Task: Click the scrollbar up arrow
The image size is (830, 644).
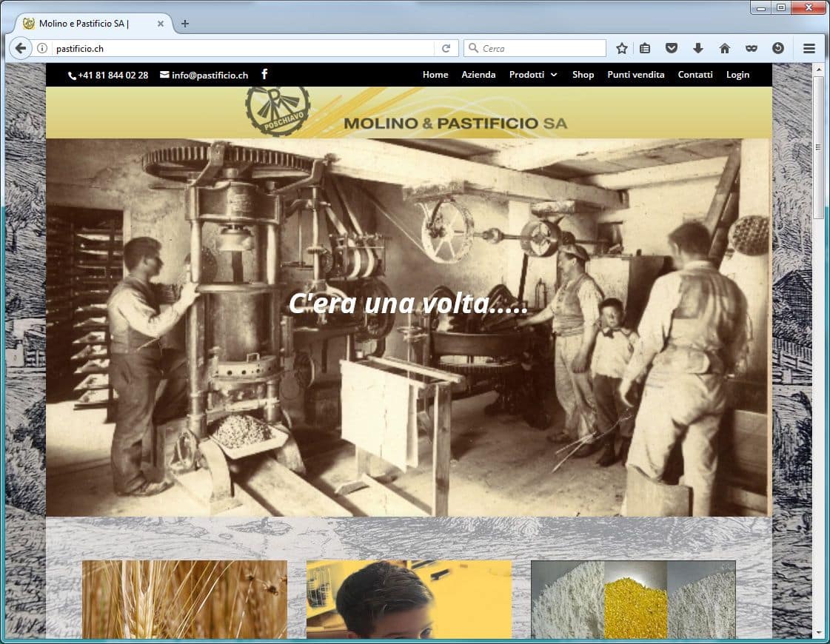Action: [818, 70]
